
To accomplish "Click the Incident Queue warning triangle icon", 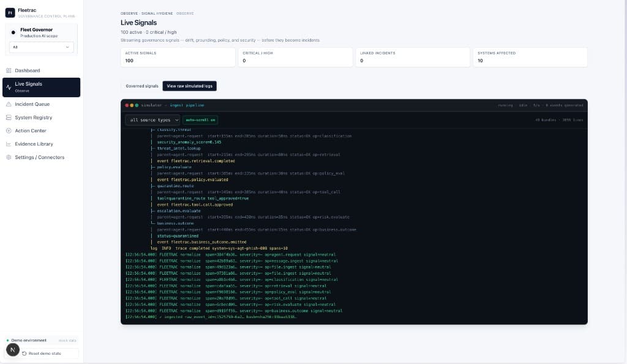I will click(9, 104).
